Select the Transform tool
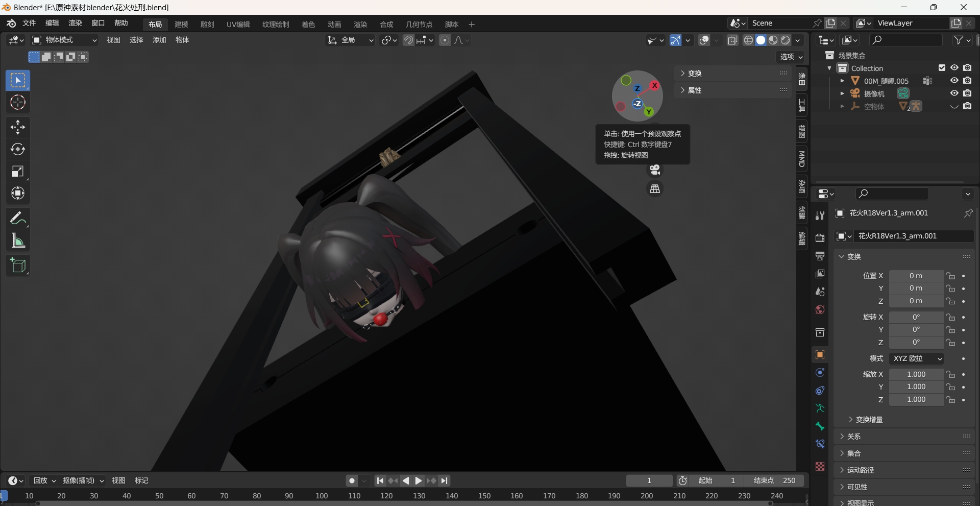The height and width of the screenshot is (506, 980). [x=18, y=193]
